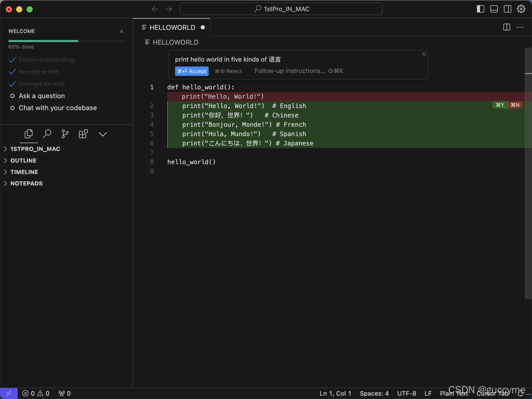Toggle the bottom panel layout
Viewport: 532px width, 399px height.
494,9
